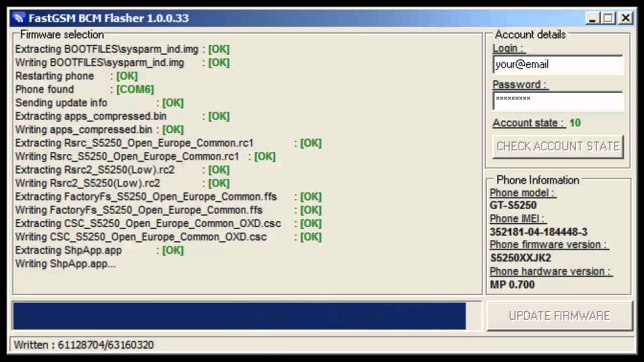Minimize the FastGSM BCM Flasher window
The width and height of the screenshot is (644, 362).
coord(592,19)
